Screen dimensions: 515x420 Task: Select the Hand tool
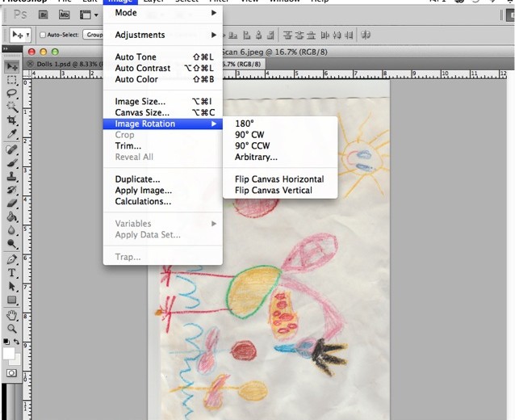(12, 316)
